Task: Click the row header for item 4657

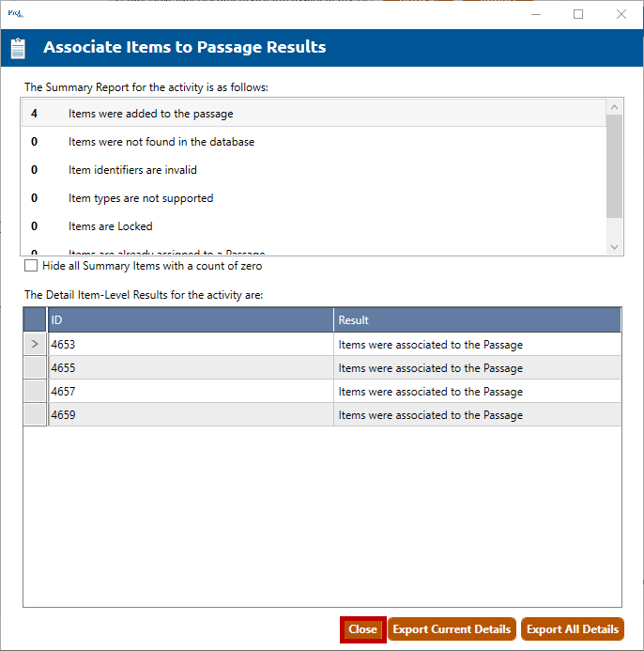Action: click(x=35, y=392)
